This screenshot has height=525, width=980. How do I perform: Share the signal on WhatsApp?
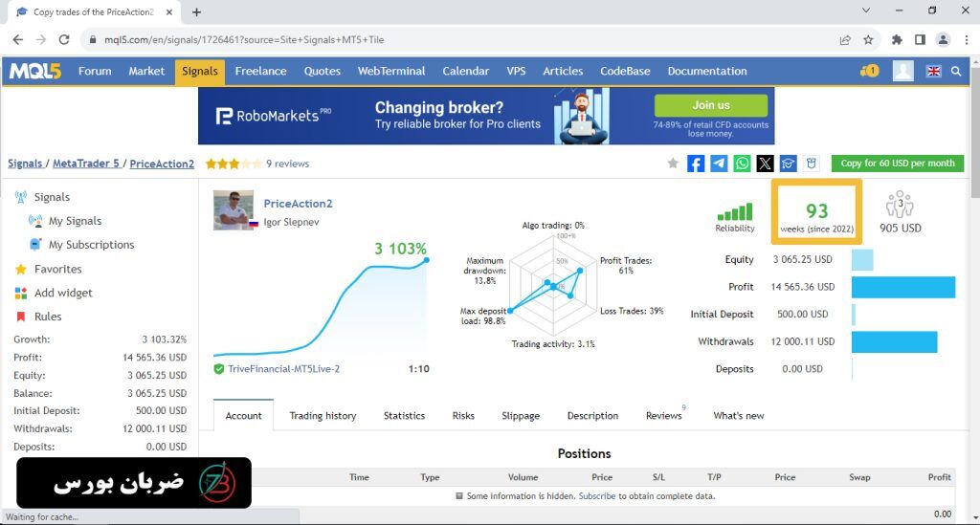coord(742,164)
